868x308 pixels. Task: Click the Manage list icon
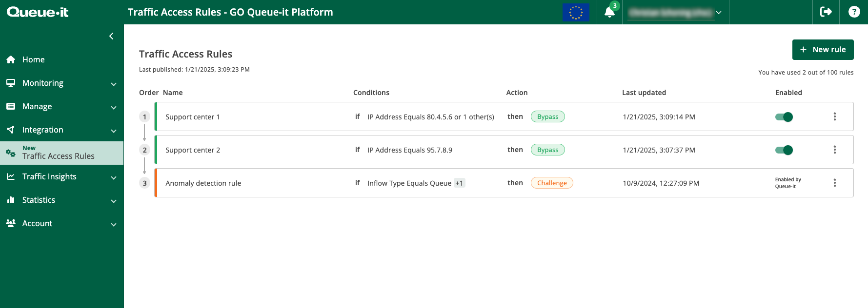click(x=11, y=106)
